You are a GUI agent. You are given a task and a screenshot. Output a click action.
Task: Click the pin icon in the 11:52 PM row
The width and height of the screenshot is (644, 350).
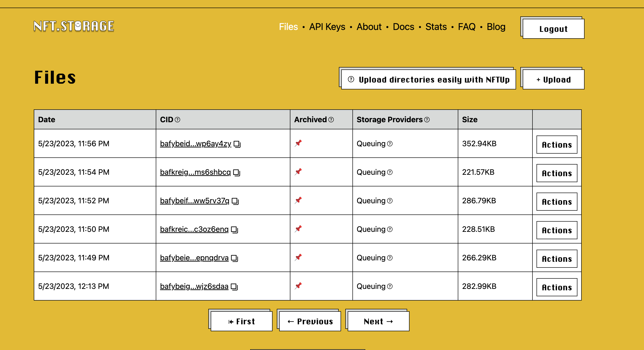click(298, 200)
